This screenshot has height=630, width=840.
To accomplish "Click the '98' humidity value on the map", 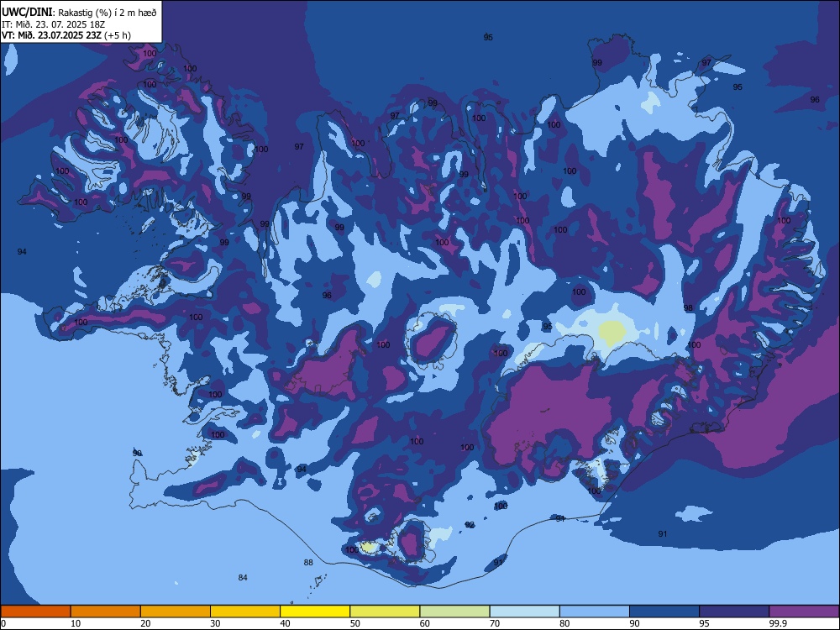I will 689,308.
